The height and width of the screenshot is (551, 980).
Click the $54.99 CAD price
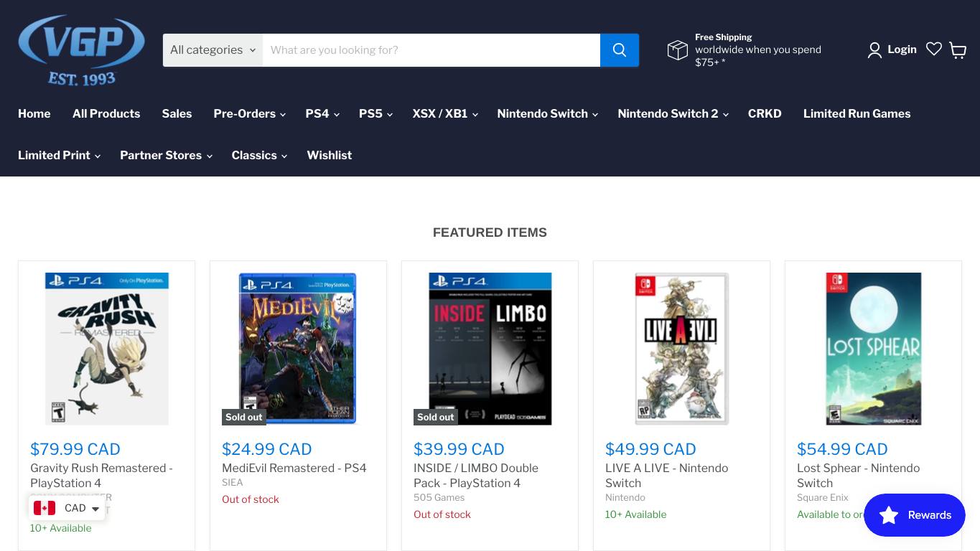click(842, 449)
